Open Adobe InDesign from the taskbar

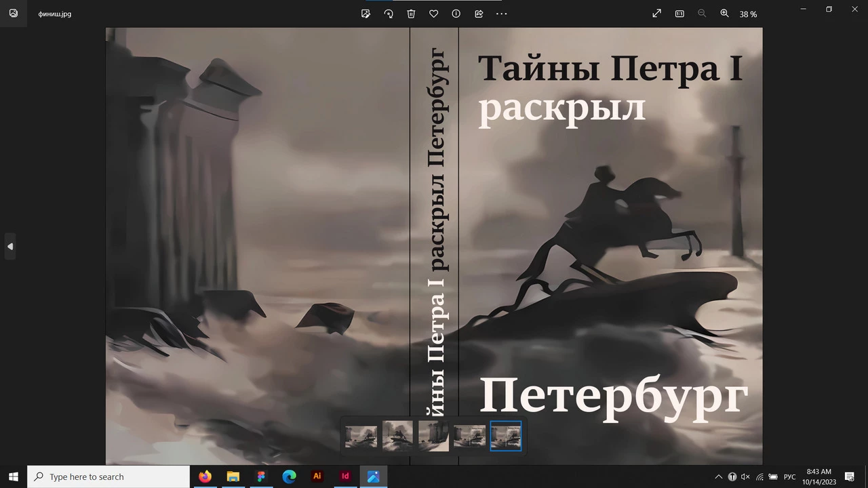click(x=345, y=476)
